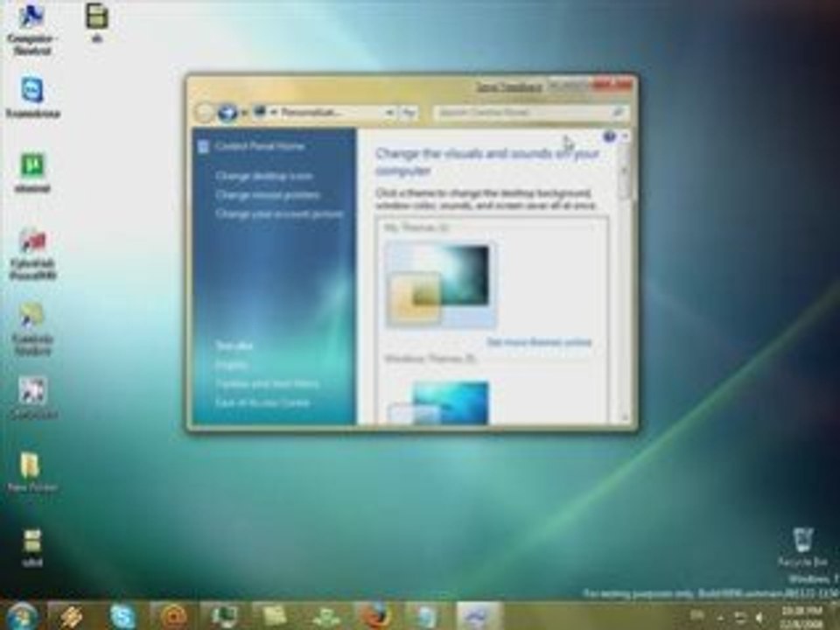This screenshot has height=630, width=840.
Task: Click the scroll down arrow of themes pane
Action: (624, 417)
